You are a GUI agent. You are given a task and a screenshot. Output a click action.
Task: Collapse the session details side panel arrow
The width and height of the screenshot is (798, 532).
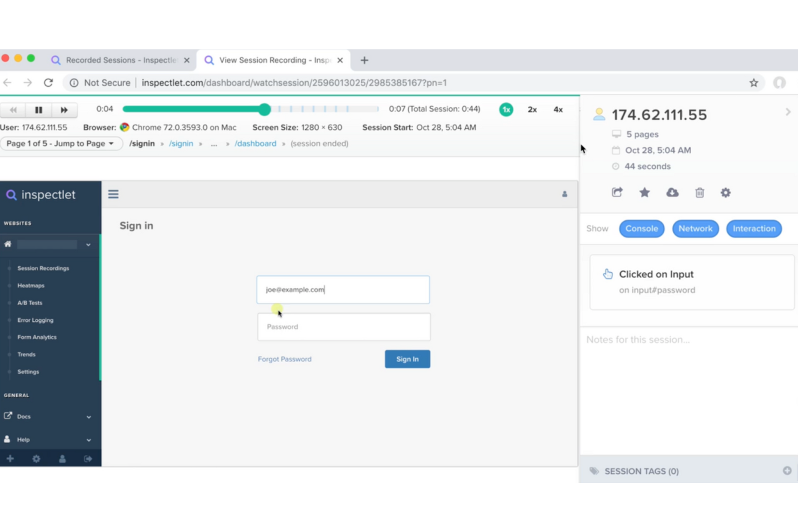pos(788,112)
